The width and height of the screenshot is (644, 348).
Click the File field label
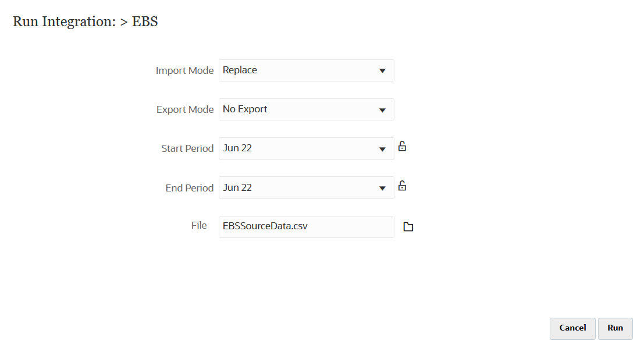click(199, 225)
